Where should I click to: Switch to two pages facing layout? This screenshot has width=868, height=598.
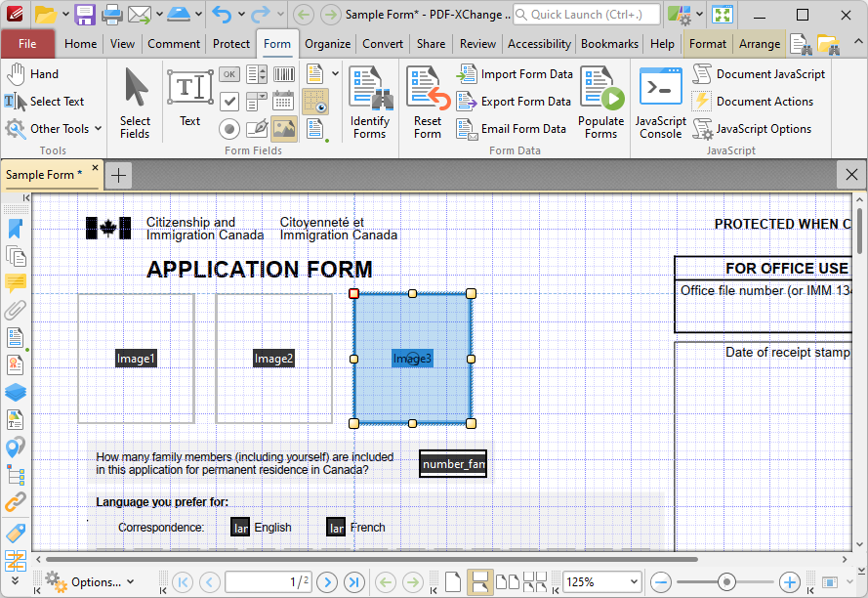pyautogui.click(x=508, y=582)
